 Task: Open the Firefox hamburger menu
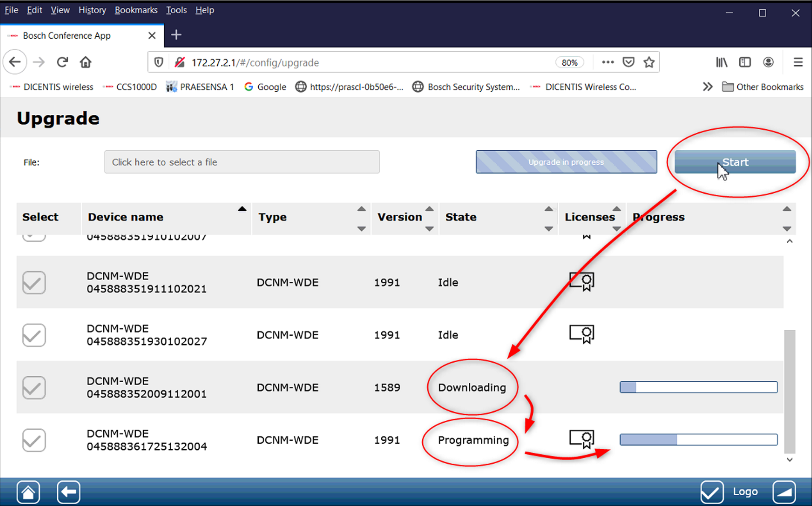[x=797, y=62]
